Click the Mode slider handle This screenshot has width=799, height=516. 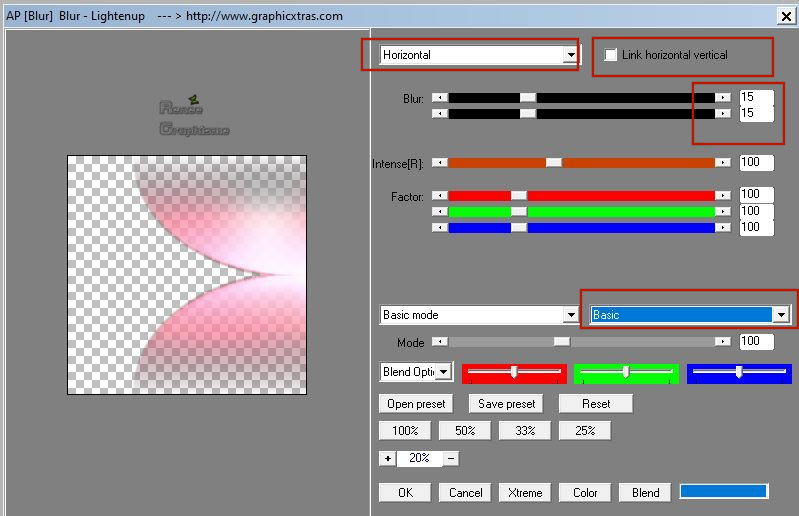(562, 341)
